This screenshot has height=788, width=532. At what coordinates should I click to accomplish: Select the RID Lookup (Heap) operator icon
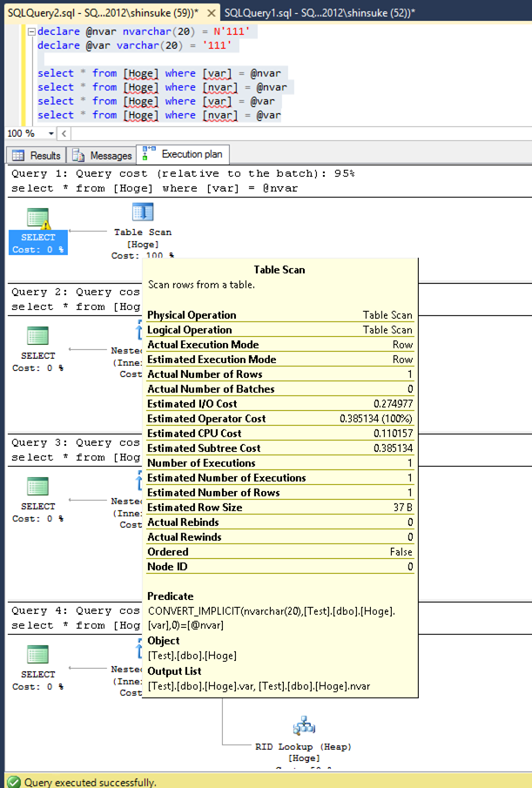coord(304,727)
